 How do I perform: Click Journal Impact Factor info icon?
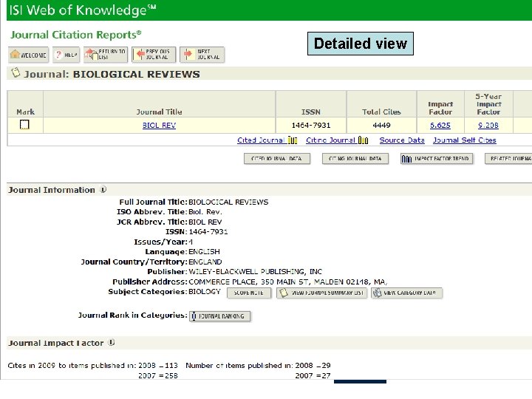coord(112,343)
